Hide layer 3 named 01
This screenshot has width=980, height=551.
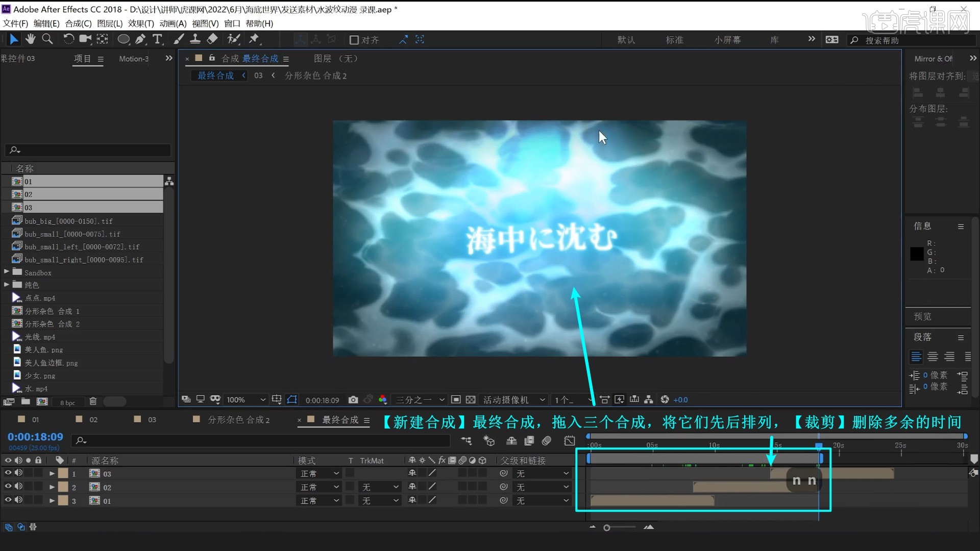click(x=8, y=500)
